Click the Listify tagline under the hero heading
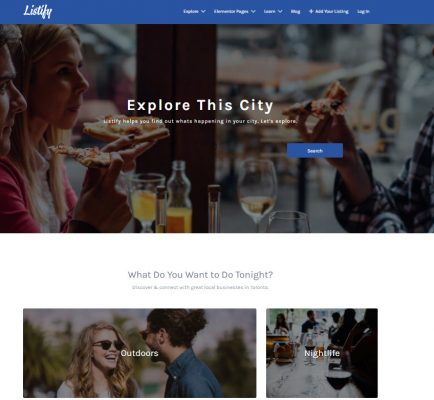Image resolution: width=434 pixels, height=400 pixels. [x=200, y=121]
